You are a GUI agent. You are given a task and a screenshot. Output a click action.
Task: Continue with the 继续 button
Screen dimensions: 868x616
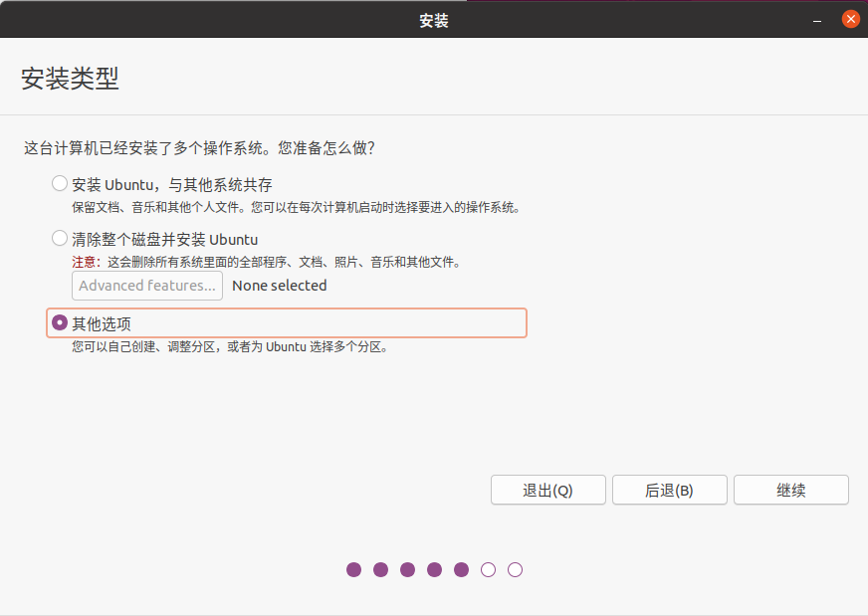pyautogui.click(x=791, y=490)
